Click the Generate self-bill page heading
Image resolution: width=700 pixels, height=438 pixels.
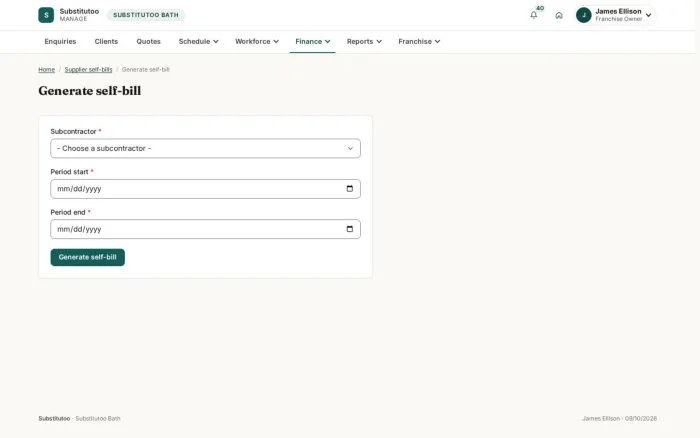(90, 91)
